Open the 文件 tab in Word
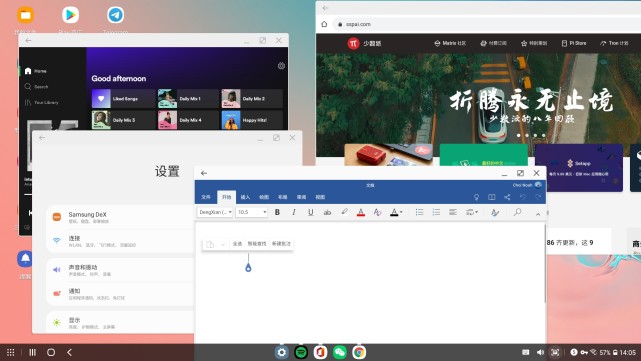This screenshot has width=641, height=361. pyautogui.click(x=206, y=197)
